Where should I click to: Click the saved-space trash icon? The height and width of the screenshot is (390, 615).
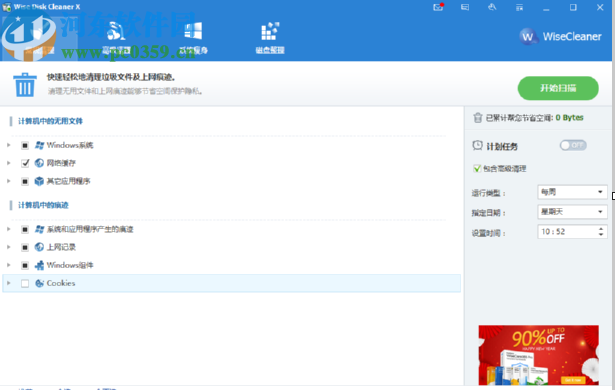coord(477,118)
